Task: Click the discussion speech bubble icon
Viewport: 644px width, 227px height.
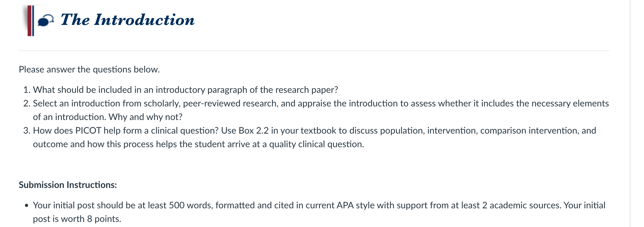Action: [46, 20]
